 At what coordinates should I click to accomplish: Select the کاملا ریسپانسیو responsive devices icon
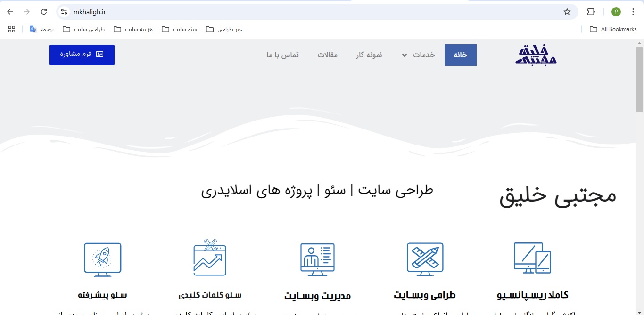pyautogui.click(x=532, y=258)
